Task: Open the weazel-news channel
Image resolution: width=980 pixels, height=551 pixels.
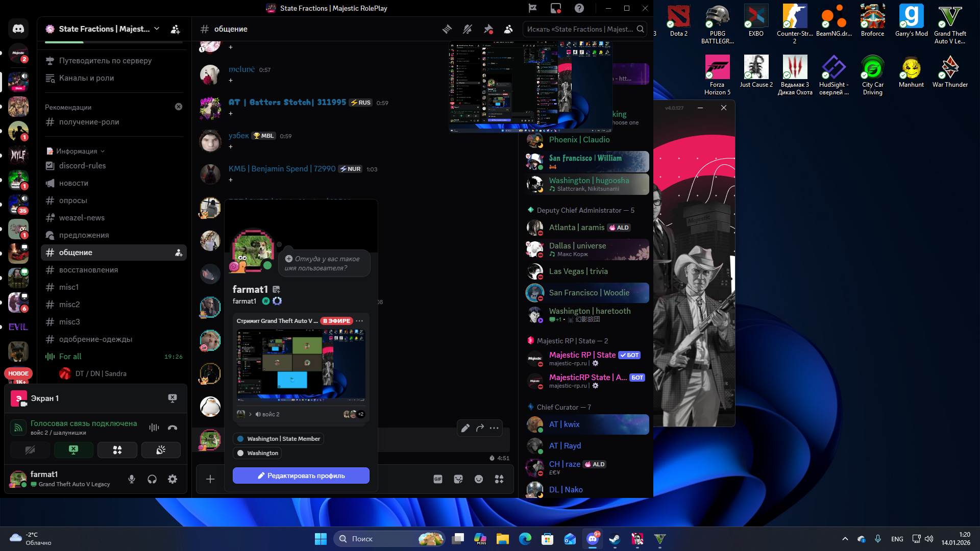Action: coord(82,218)
